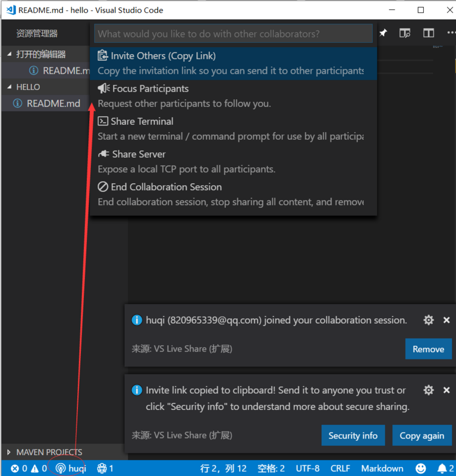Click the 行 2, 列 12 cursor position
The width and height of the screenshot is (456, 476).
[x=224, y=468]
